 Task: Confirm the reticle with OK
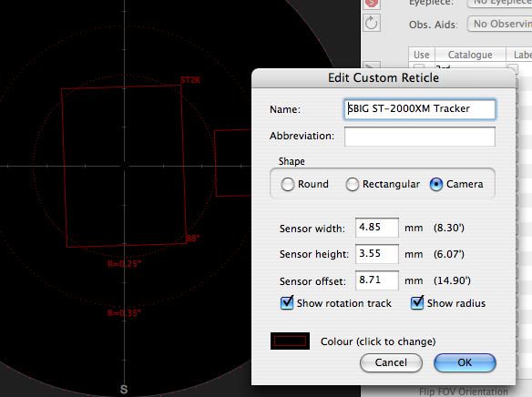pos(465,362)
